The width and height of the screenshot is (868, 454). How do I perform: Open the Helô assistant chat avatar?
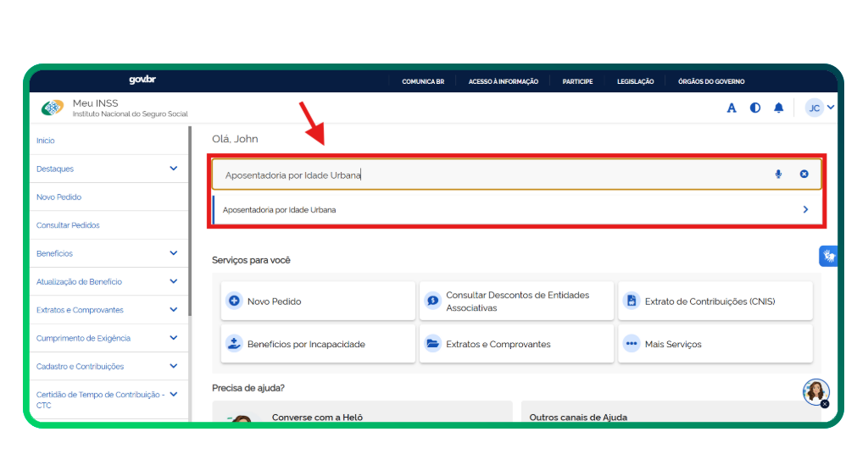[x=815, y=391]
